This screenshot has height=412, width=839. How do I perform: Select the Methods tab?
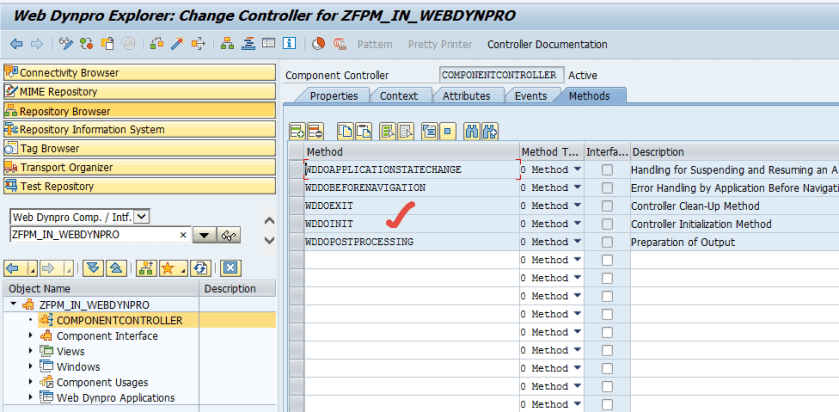tap(589, 96)
